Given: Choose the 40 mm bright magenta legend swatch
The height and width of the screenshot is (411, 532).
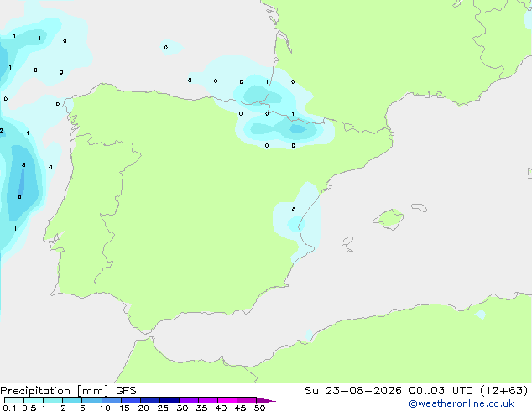Looking at the screenshot, I should pyautogui.click(x=227, y=400).
